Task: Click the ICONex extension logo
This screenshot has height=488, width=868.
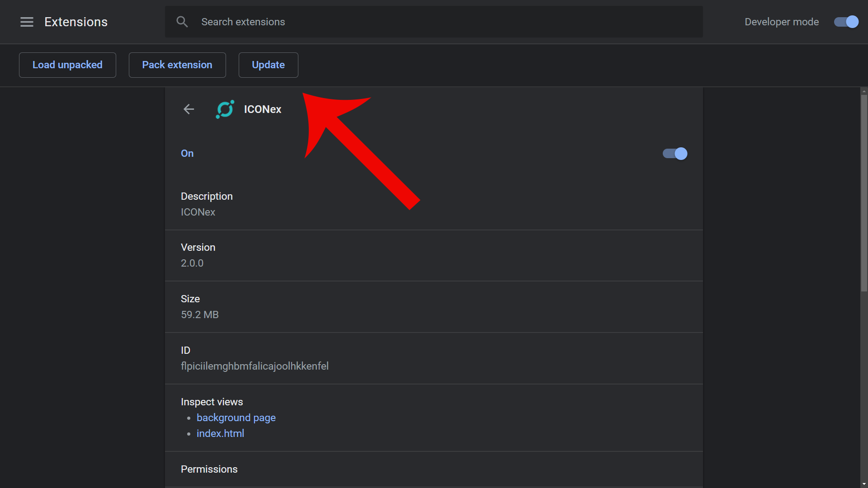Action: [225, 109]
